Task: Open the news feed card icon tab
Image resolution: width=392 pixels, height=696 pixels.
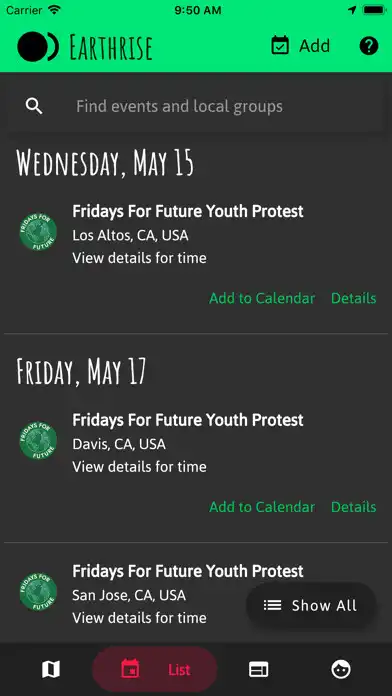Action: pyautogui.click(x=258, y=669)
